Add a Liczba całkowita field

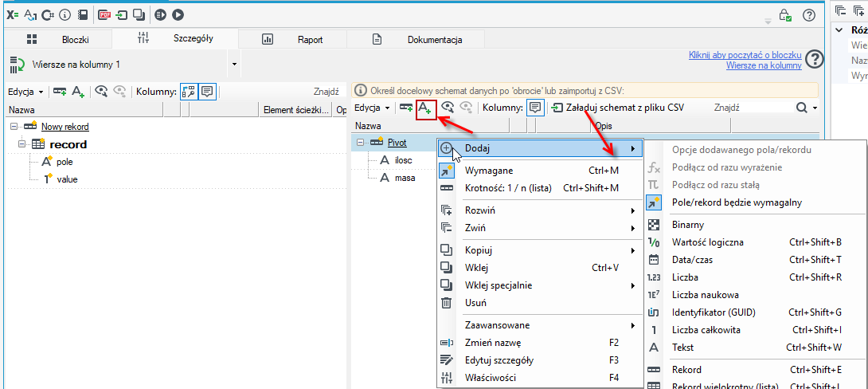[x=757, y=330]
